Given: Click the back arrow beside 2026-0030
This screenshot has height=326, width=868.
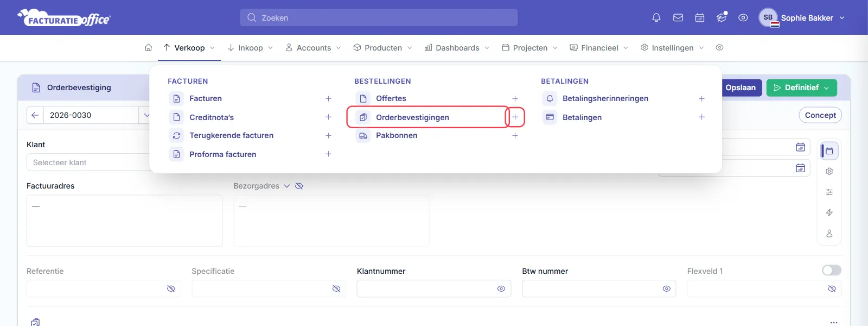Looking at the screenshot, I should [x=35, y=115].
